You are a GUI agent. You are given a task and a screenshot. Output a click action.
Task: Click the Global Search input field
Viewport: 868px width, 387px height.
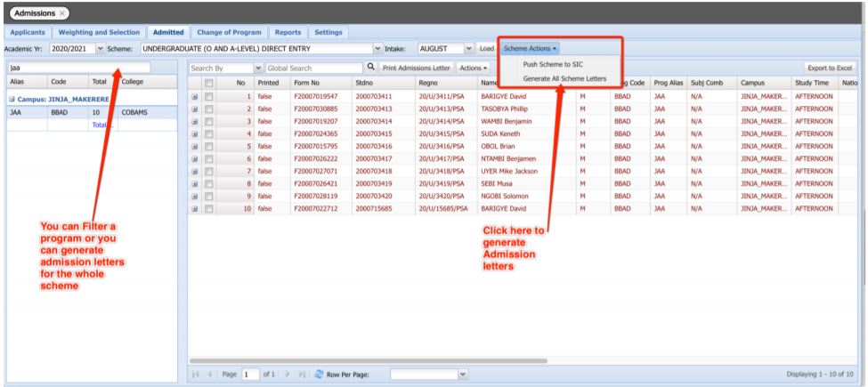[x=313, y=68]
